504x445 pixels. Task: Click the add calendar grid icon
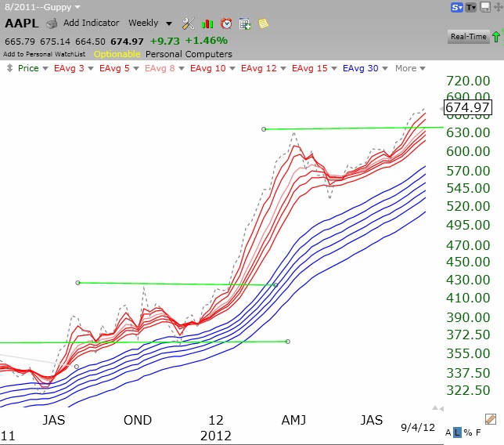click(x=245, y=24)
